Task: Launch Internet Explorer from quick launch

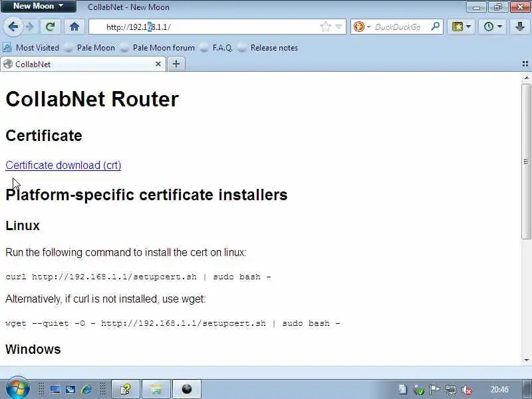Action: click(86, 389)
